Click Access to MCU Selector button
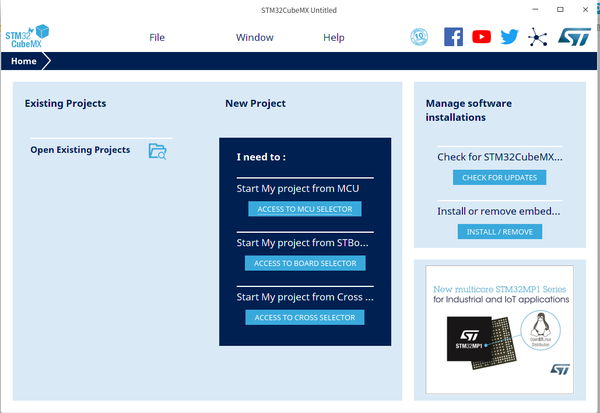Screen dimensions: 600x413 point(305,209)
